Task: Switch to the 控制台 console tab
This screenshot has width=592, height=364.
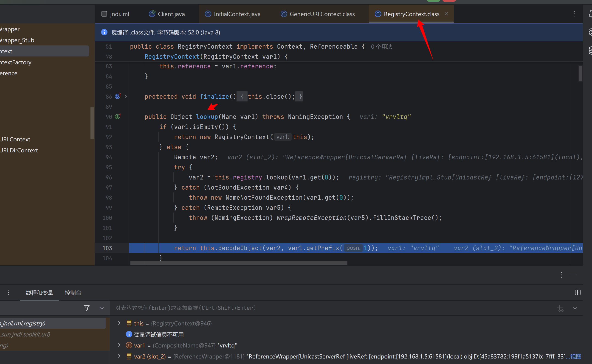Action: click(x=73, y=293)
